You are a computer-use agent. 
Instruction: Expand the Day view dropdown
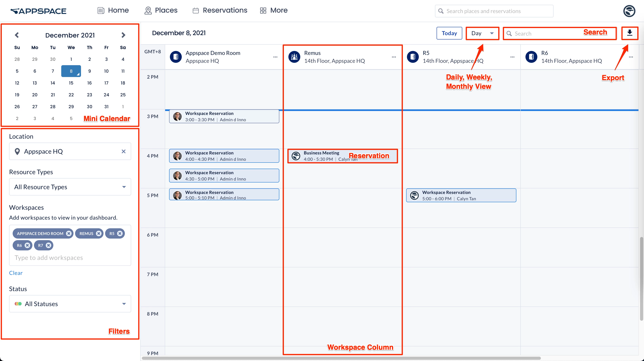point(482,33)
